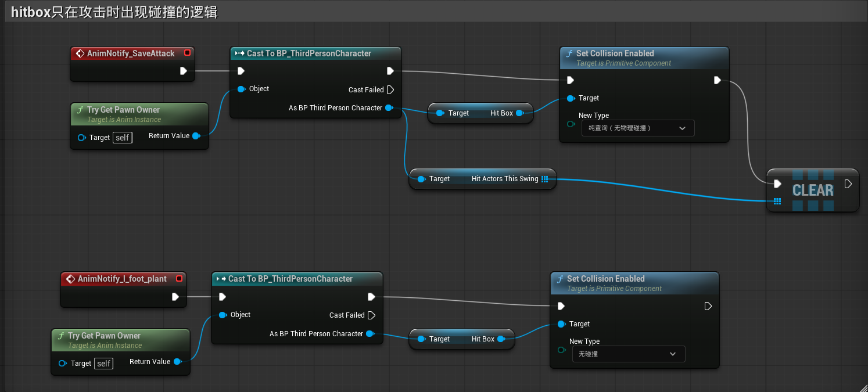Click the AnimNotify_SaveAttack event node icon
The height and width of the screenshot is (392, 868).
point(80,53)
